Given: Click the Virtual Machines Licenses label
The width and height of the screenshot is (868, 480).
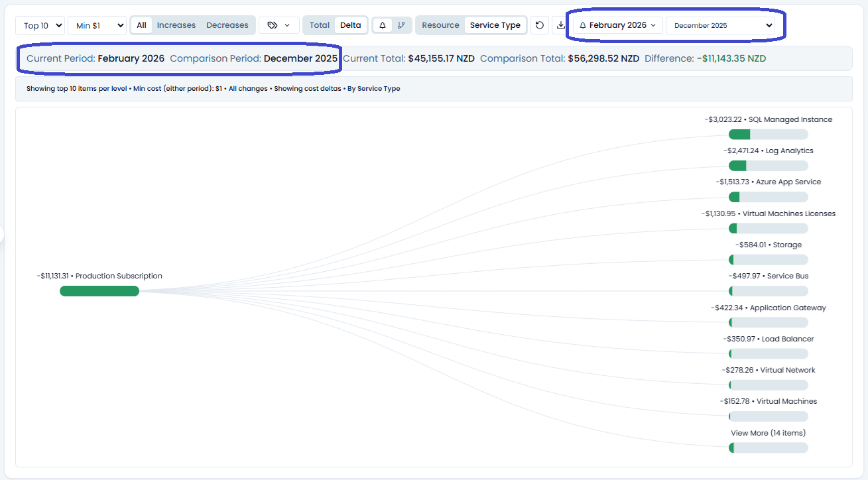Looking at the screenshot, I should coord(789,213).
